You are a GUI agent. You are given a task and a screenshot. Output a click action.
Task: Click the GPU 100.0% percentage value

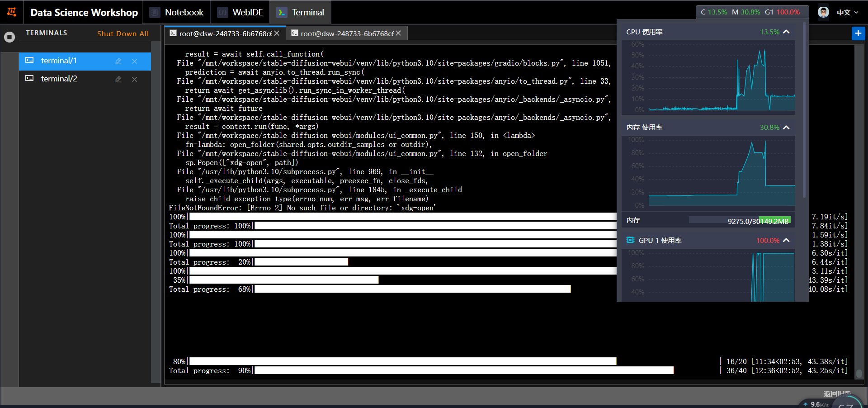tap(768, 240)
